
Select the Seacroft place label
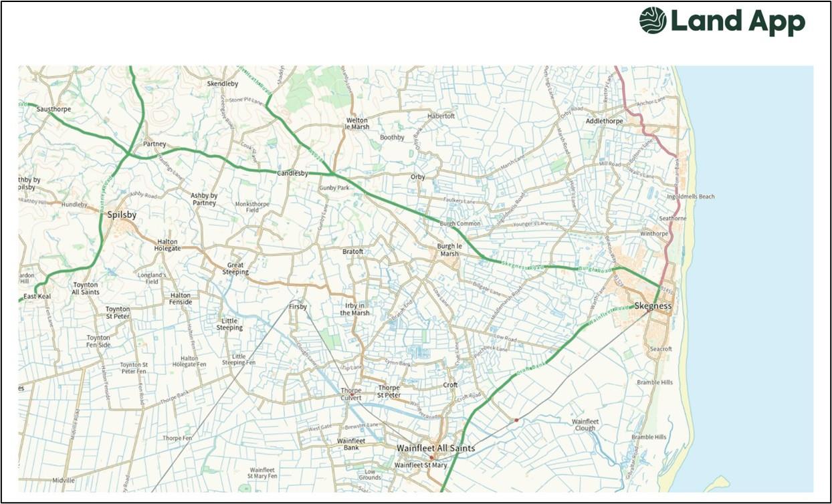tap(661, 349)
